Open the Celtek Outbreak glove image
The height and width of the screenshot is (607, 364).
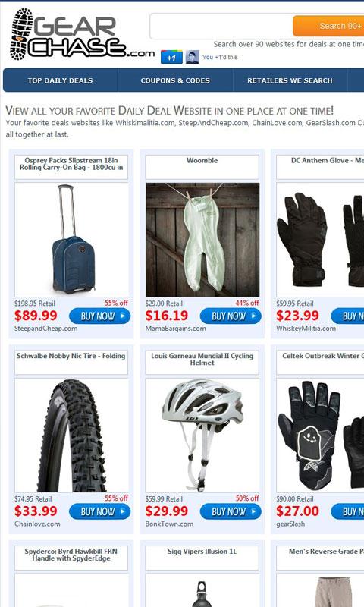[x=320, y=436]
